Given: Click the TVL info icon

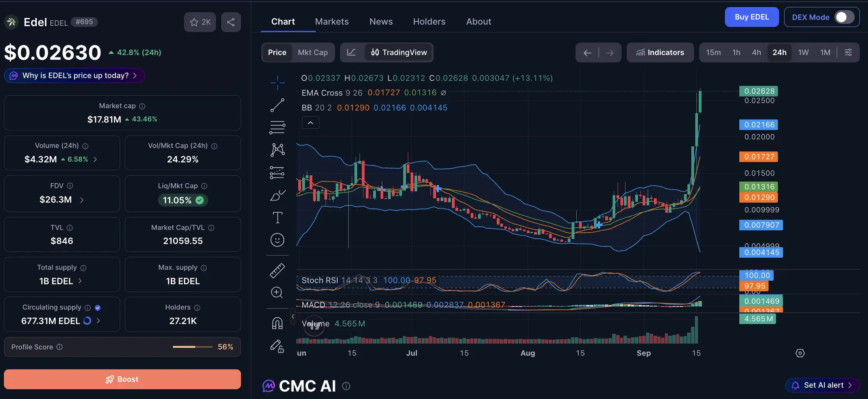Looking at the screenshot, I should 70,228.
